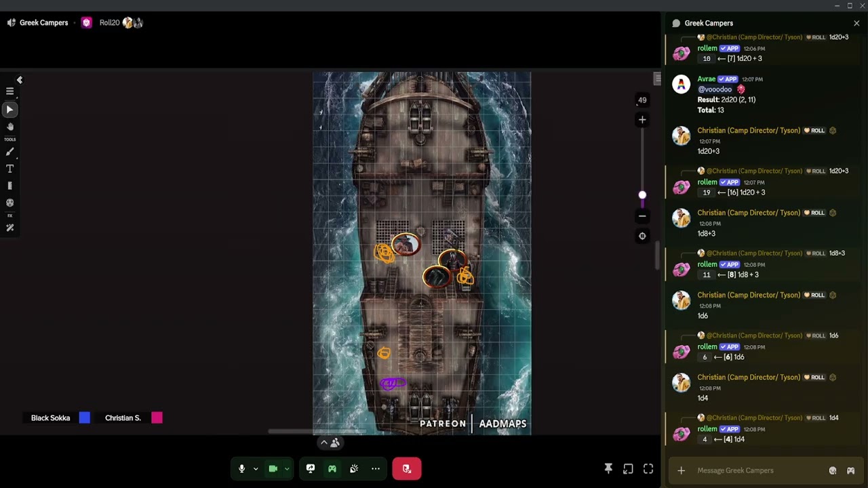Click zoom-to-fit target icon
The image size is (868, 488).
click(642, 236)
